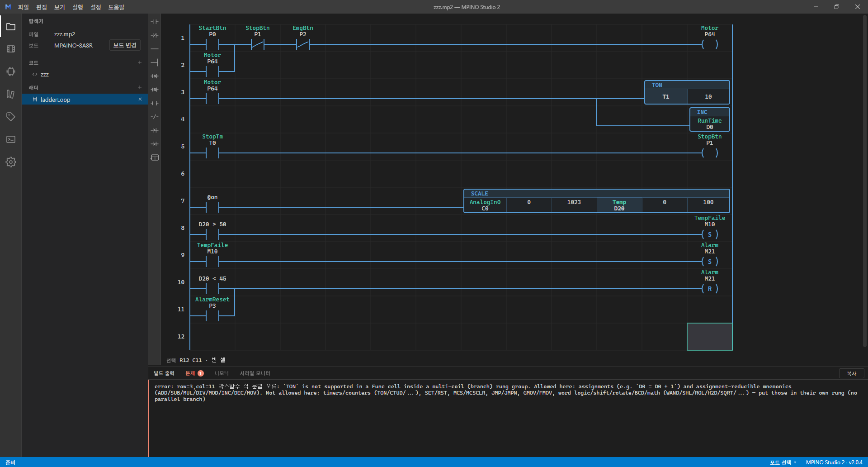Image resolution: width=868 pixels, height=467 pixels.
Task: Open the 도움말 menu
Action: click(116, 7)
